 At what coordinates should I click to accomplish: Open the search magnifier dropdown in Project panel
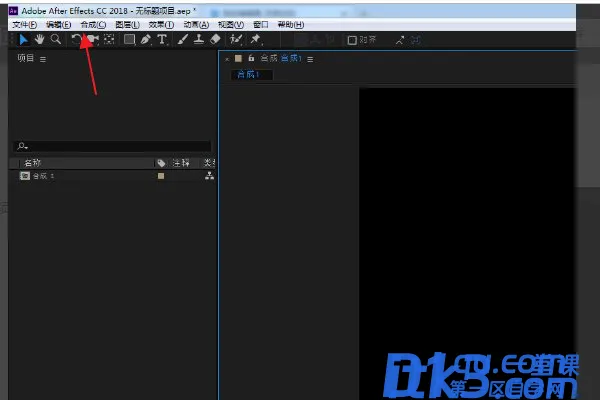click(x=23, y=146)
